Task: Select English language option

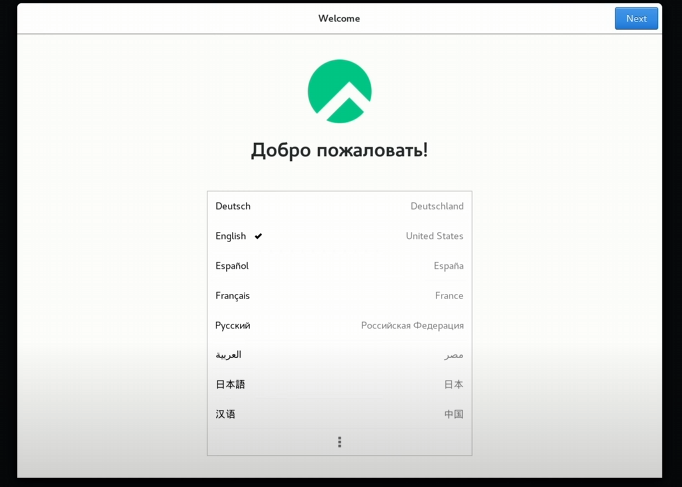Action: tap(339, 236)
